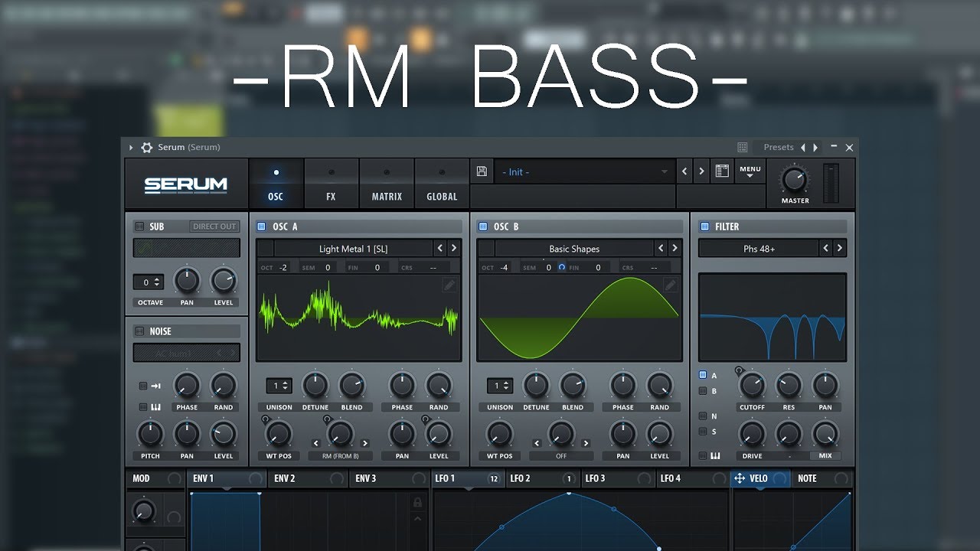
Task: Click the OSC A WT POS knob
Action: click(x=279, y=434)
